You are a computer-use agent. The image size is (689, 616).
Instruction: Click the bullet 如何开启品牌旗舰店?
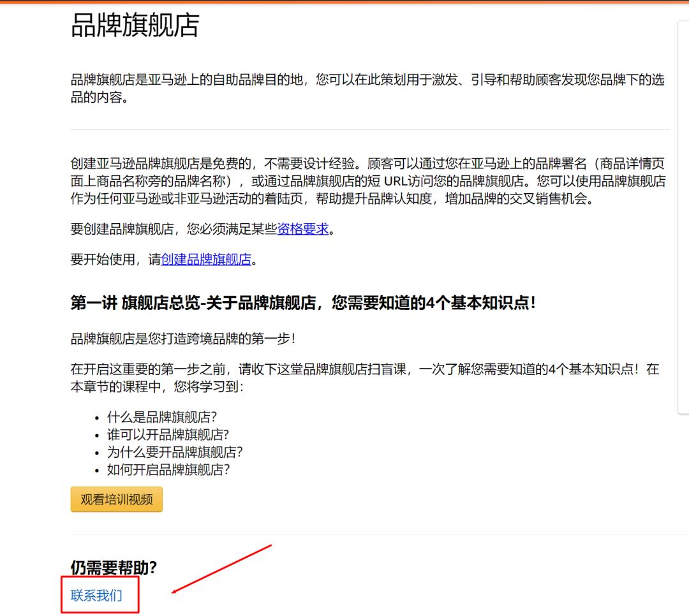pos(168,469)
